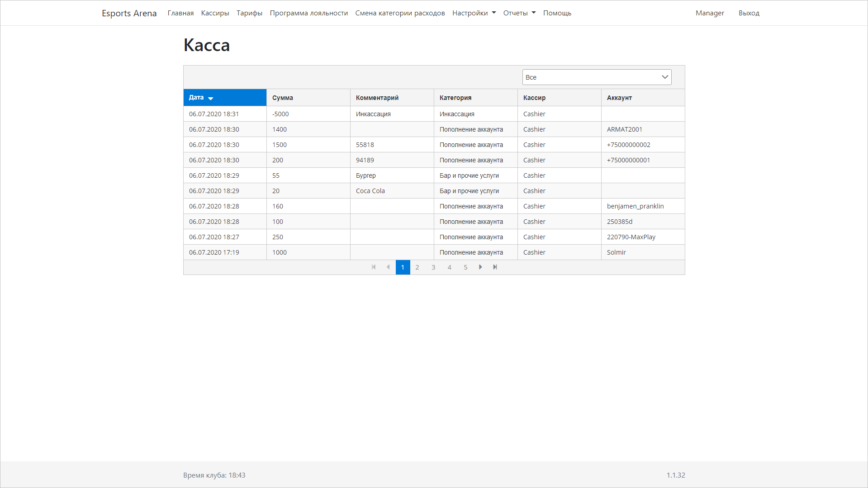868x488 pixels.
Task: Open the Тарифы section
Action: (249, 13)
